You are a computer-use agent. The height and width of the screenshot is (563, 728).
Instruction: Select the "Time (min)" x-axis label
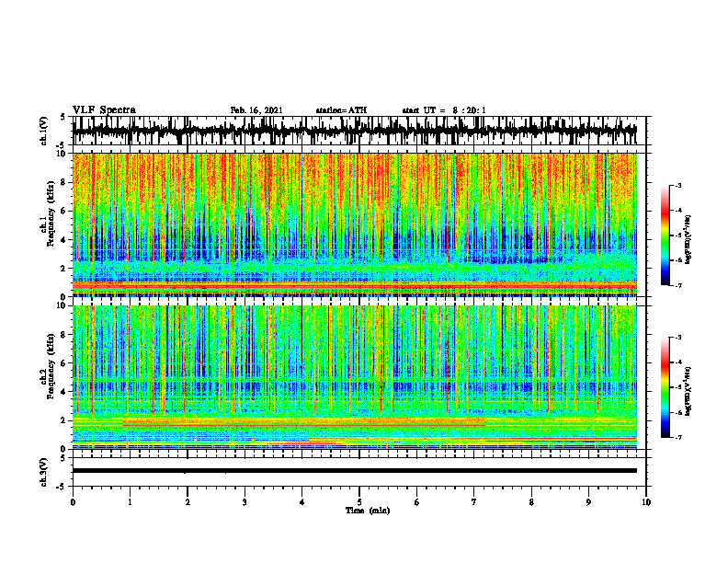pos(368,511)
